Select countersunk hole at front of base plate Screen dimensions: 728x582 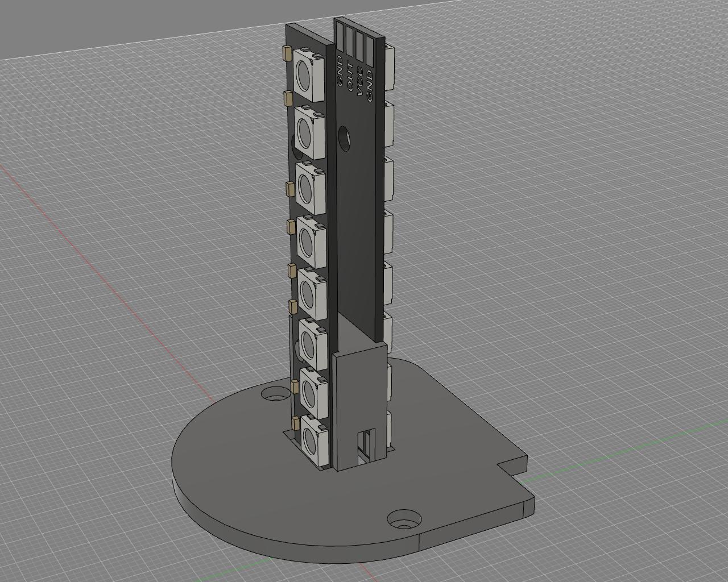click(405, 519)
